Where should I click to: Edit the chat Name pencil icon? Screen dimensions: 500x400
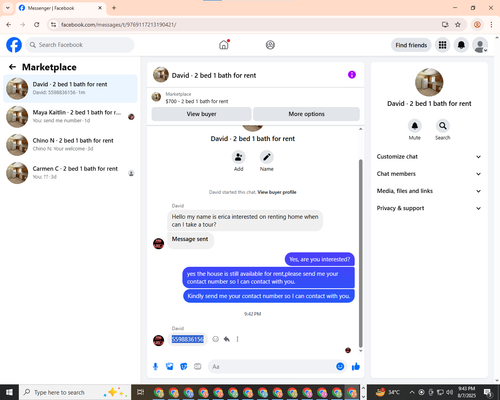(x=267, y=157)
